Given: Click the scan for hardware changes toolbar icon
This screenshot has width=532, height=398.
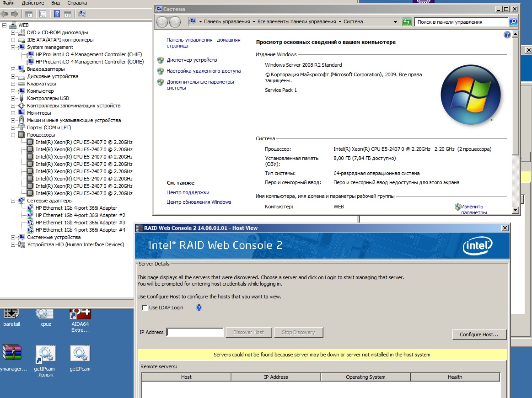Looking at the screenshot, I should tap(82, 14).
